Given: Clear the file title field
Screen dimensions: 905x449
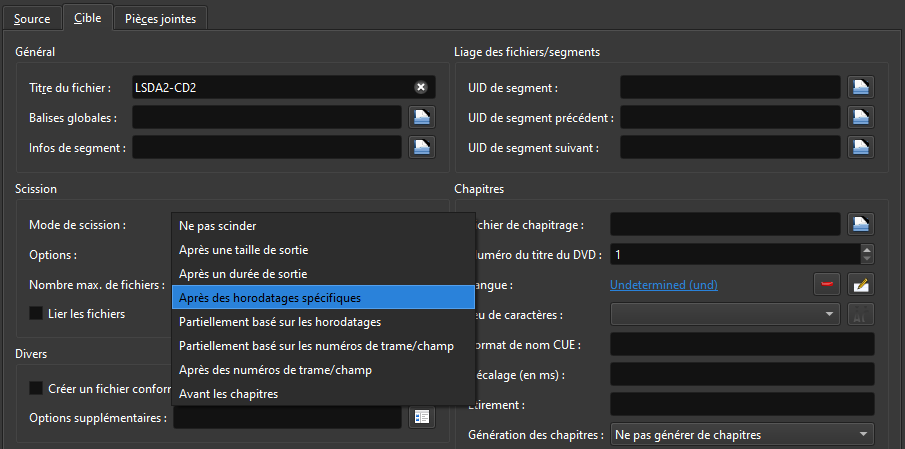Looking at the screenshot, I should [x=421, y=88].
